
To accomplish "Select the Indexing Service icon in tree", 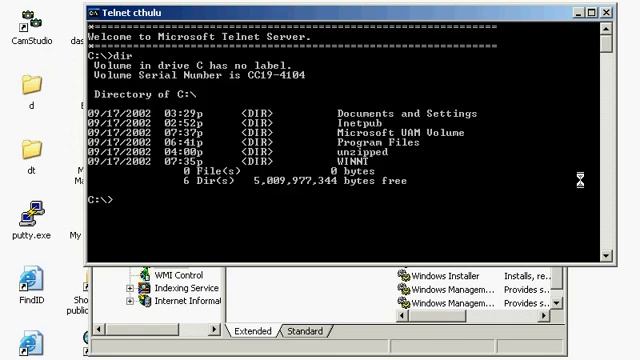I will pyautogui.click(x=144, y=288).
